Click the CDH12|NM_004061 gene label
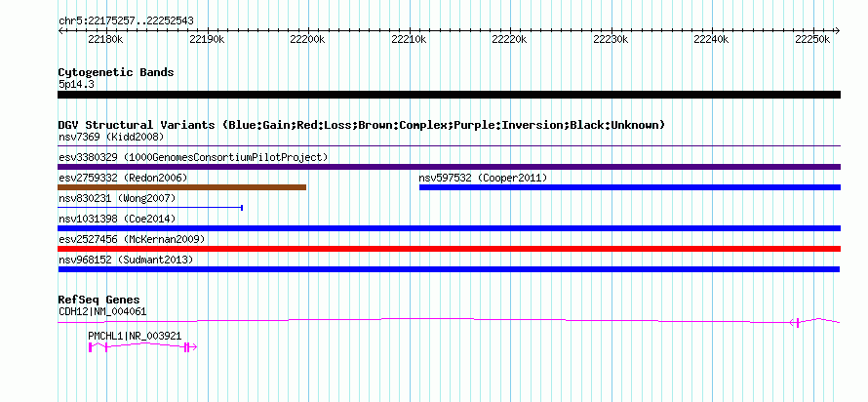The height and width of the screenshot is (402, 868). 102,311
